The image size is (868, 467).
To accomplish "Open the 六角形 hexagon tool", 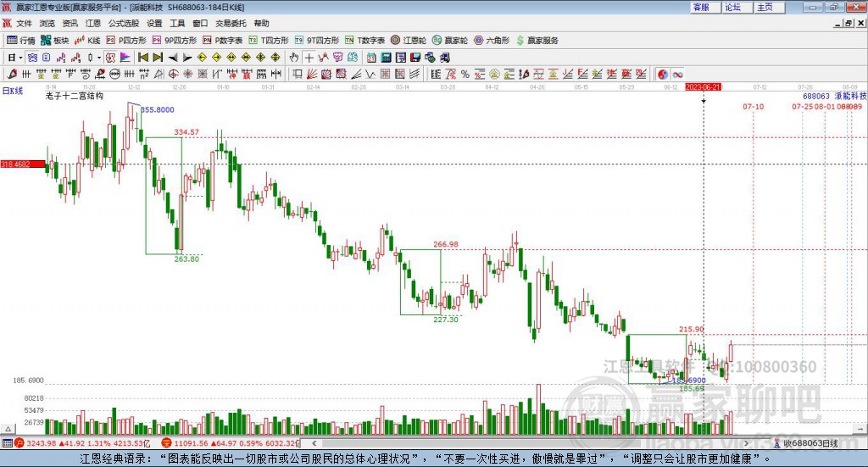I will (492, 41).
